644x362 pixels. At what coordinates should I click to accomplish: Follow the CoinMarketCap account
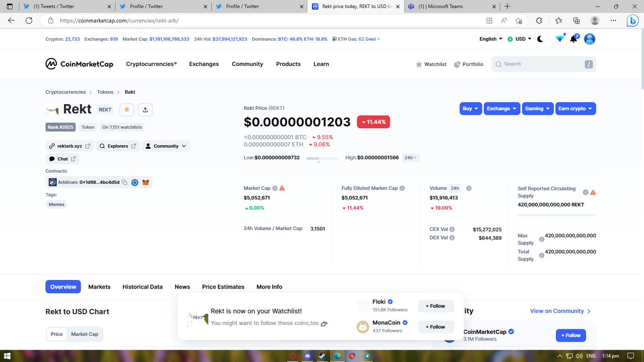(x=570, y=335)
